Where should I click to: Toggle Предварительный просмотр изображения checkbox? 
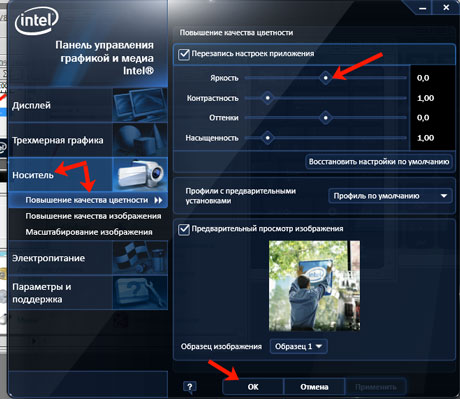pyautogui.click(x=184, y=229)
